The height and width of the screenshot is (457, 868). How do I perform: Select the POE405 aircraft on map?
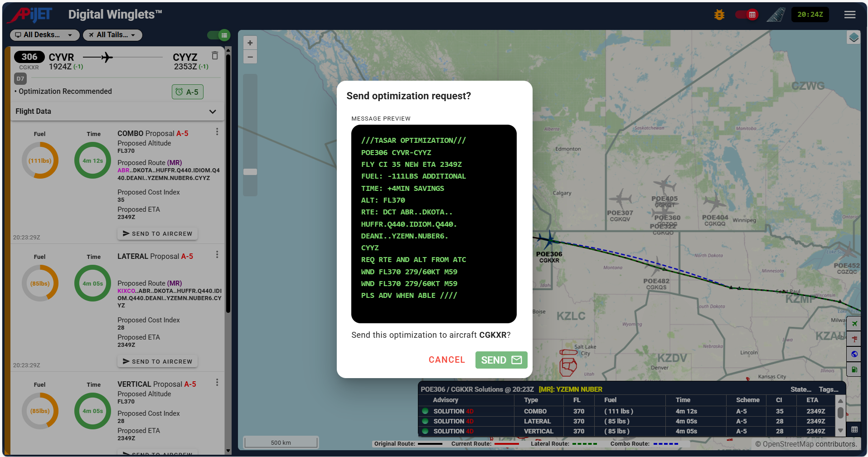pyautogui.click(x=664, y=185)
